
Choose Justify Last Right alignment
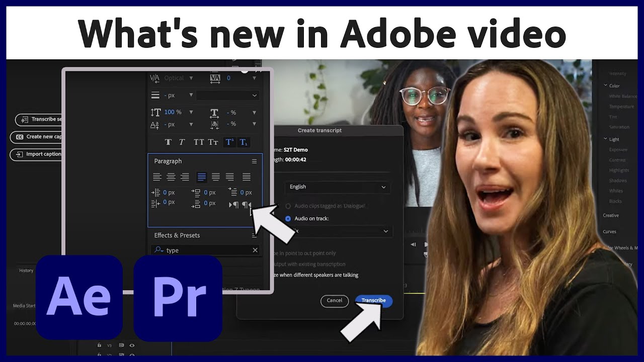[x=230, y=177]
